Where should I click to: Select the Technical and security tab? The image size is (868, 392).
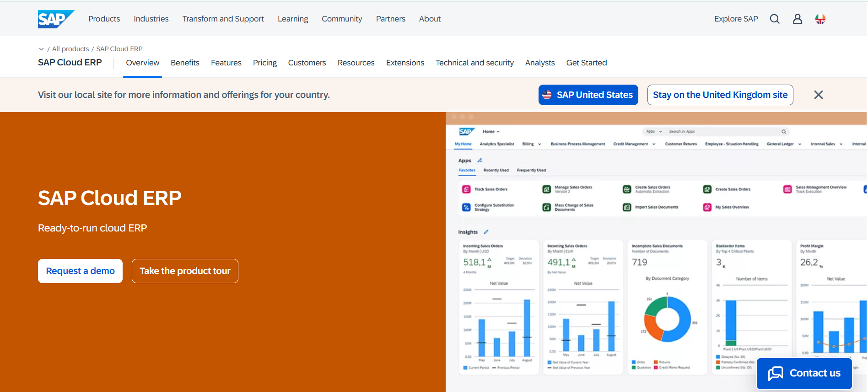(x=474, y=63)
